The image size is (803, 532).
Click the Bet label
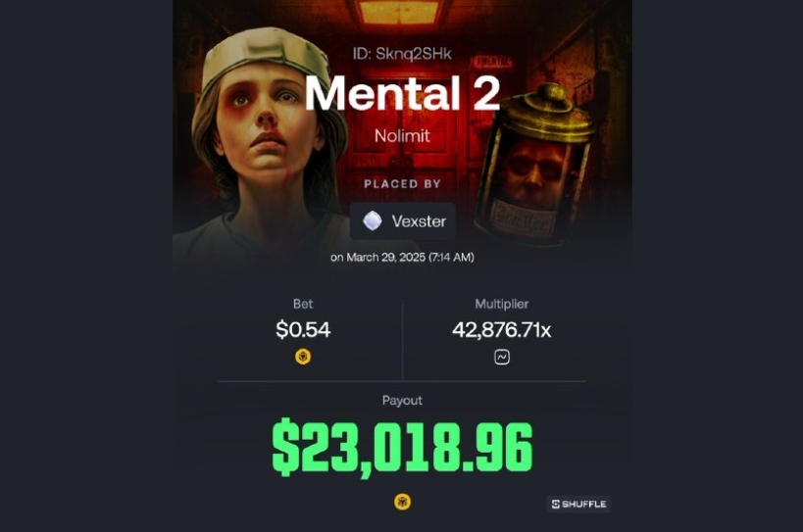point(303,304)
